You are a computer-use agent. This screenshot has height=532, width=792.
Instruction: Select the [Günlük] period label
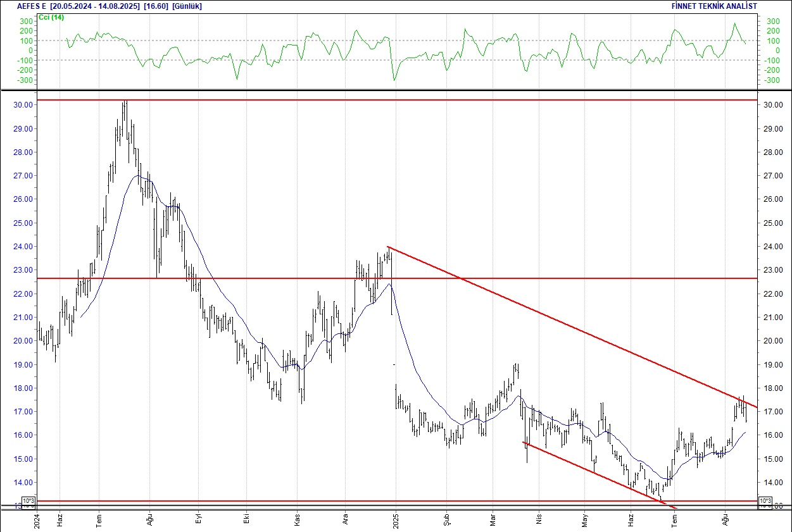click(x=189, y=6)
